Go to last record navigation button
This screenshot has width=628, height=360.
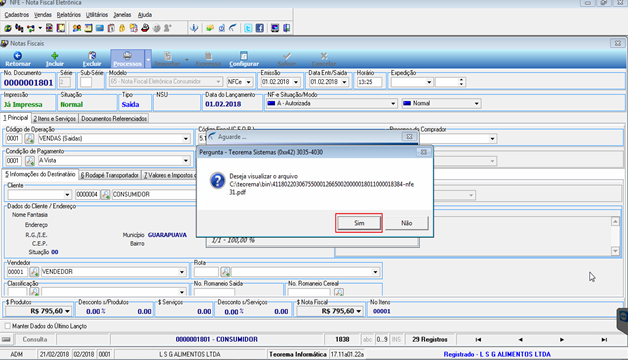point(604,340)
